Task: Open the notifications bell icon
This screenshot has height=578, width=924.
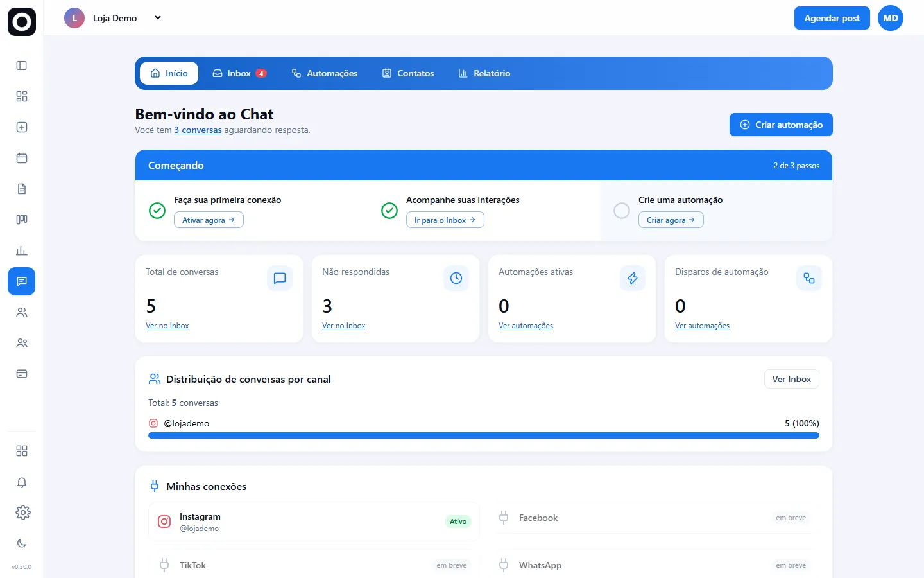Action: [x=22, y=482]
